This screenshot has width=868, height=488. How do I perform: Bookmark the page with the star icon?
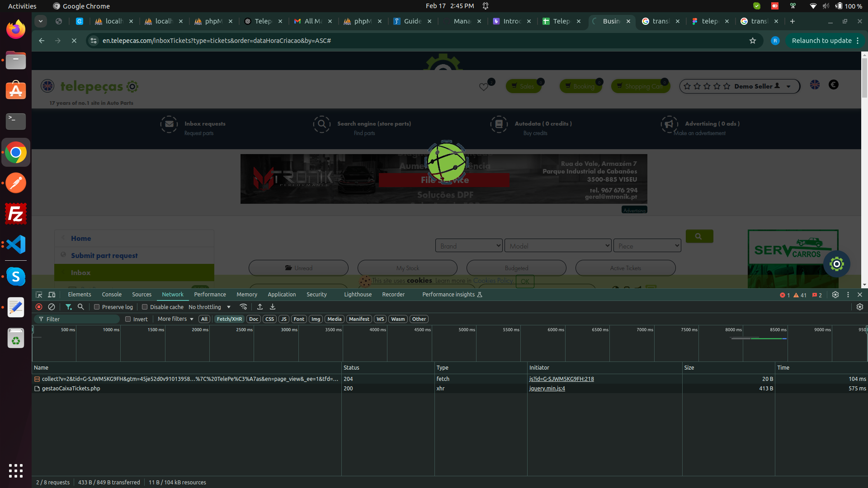pyautogui.click(x=753, y=41)
